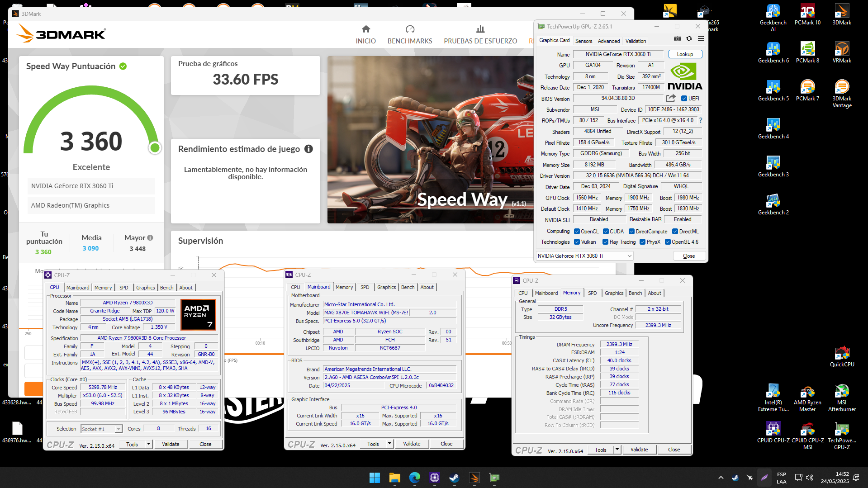The image size is (868, 488).
Task: Open GPU selection dropdown in GPU-Z
Action: (x=584, y=256)
